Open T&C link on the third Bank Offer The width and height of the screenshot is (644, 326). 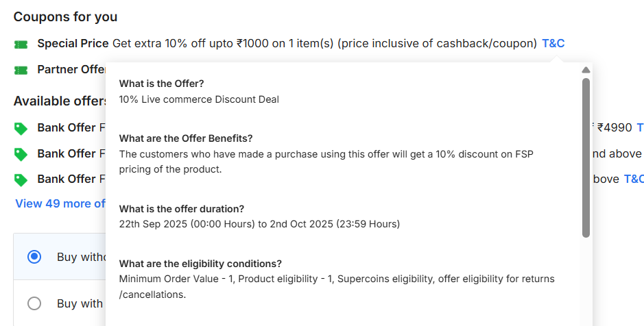click(634, 179)
